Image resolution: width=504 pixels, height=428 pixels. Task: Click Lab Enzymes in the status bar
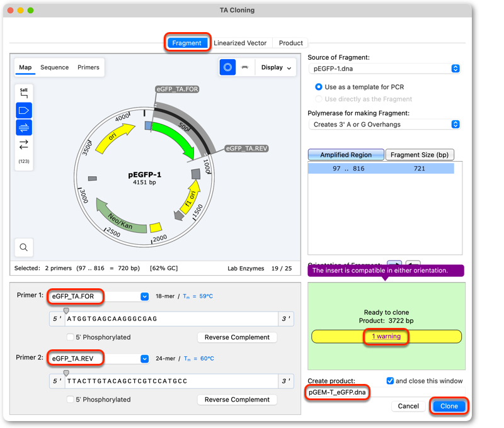tap(246, 268)
